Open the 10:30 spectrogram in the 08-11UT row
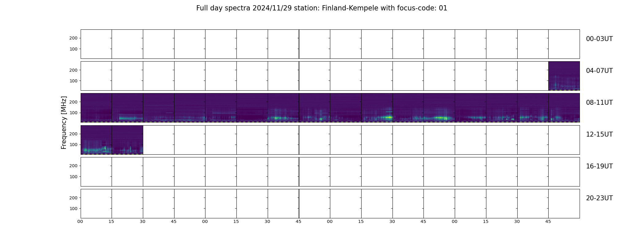The width and height of the screenshot is (644, 245). click(x=408, y=108)
